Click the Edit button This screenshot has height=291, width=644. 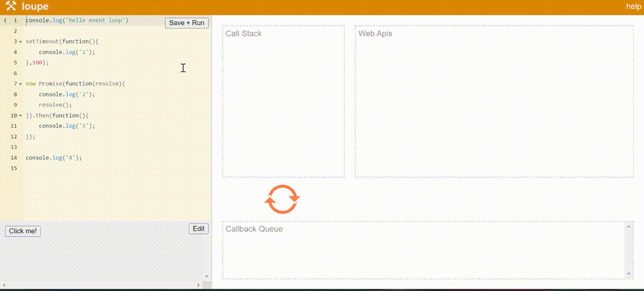coord(199,229)
